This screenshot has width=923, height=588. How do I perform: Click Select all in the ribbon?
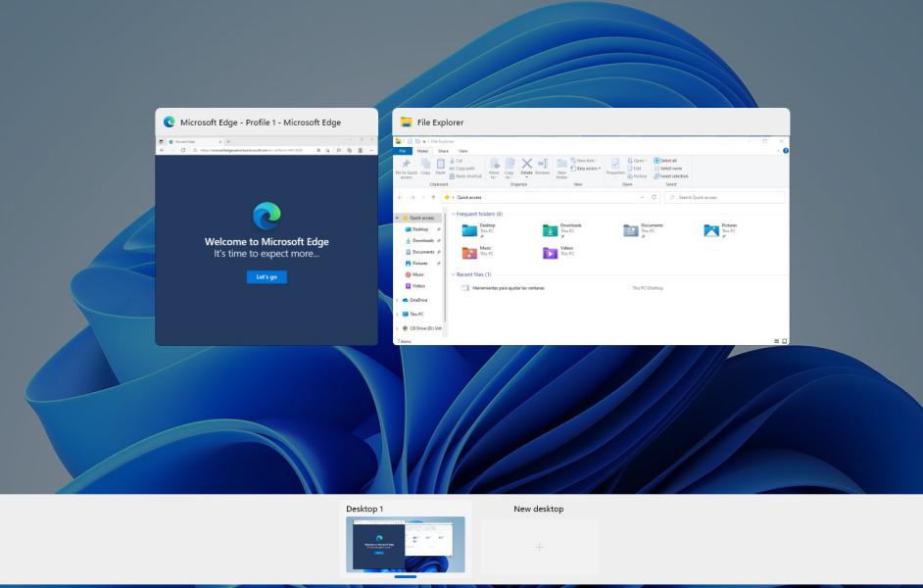pyautogui.click(x=666, y=160)
